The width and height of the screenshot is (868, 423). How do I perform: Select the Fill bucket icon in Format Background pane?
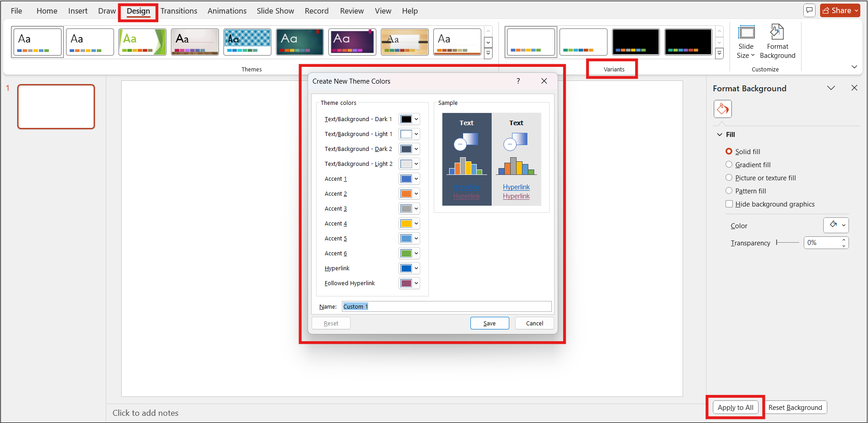pos(722,108)
